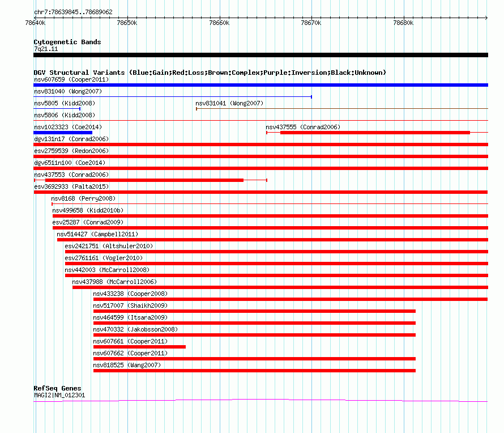Screen dimensions: 504x433
Task: Click the 78660k ruler tick label
Action: (219, 23)
